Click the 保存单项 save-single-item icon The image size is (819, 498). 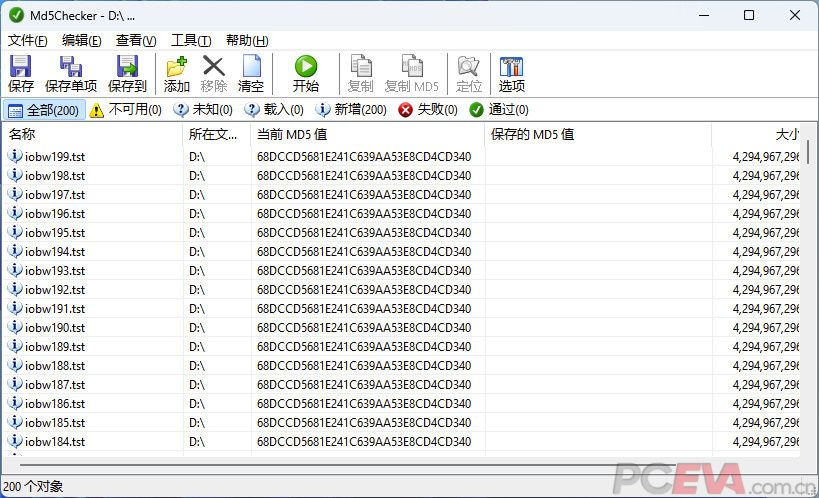tap(71, 67)
